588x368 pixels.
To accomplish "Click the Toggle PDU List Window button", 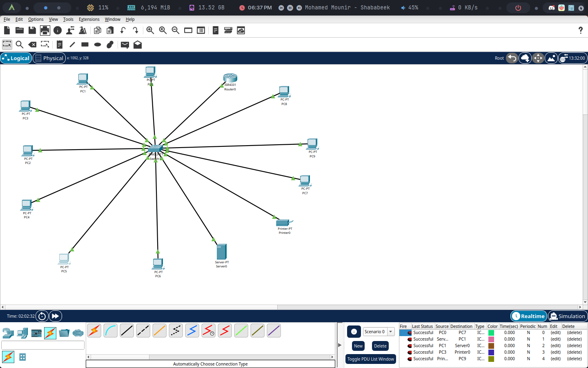I will pos(371,359).
